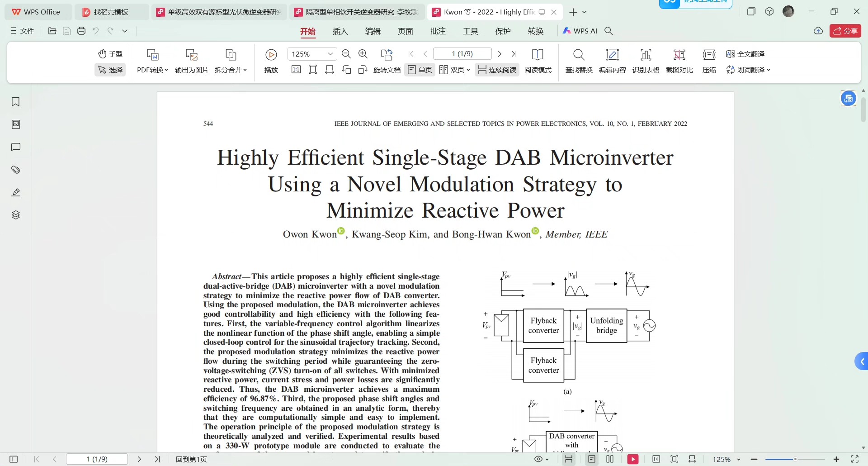
Task: Click search icon next to WPS AI
Action: click(x=609, y=31)
